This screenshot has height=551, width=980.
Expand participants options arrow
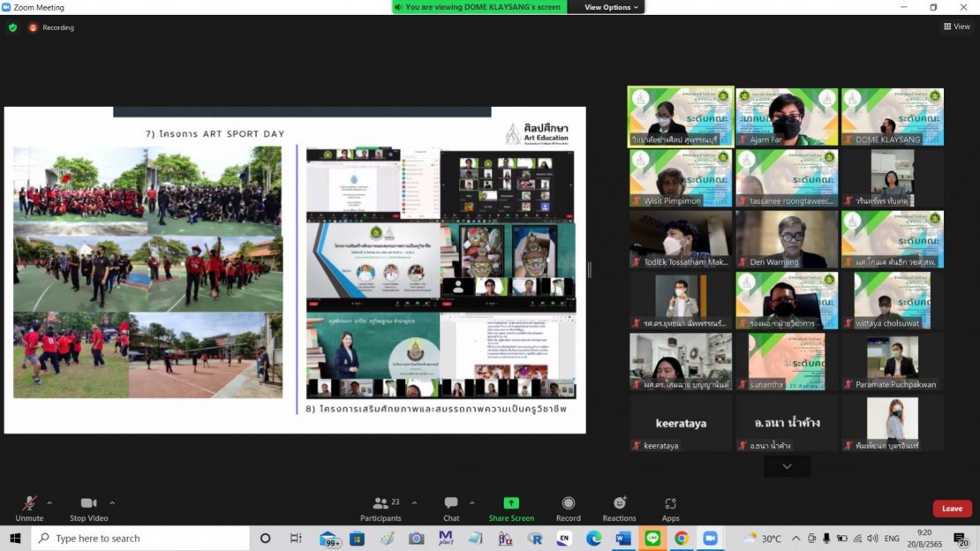[x=414, y=502]
